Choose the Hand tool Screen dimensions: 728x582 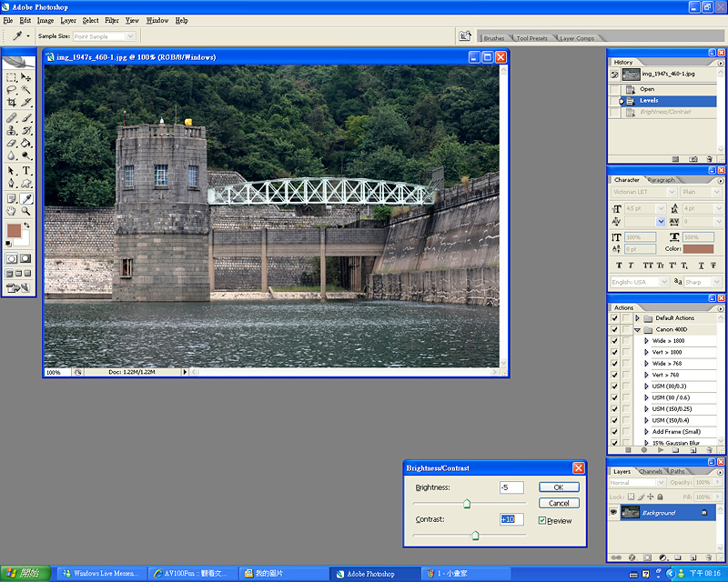[12, 211]
